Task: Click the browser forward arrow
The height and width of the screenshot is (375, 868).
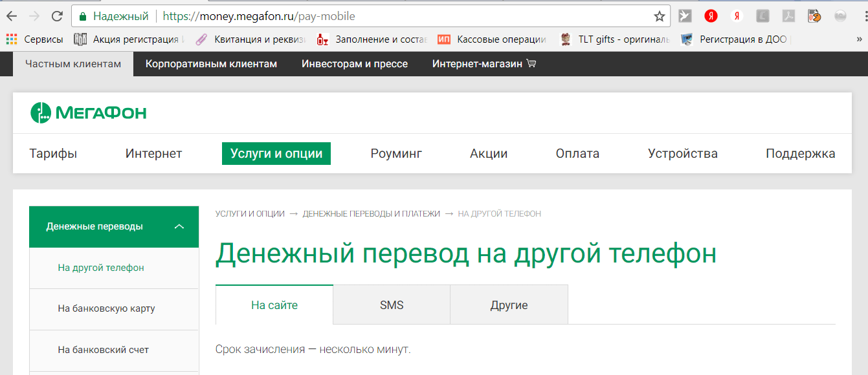Action: point(34,16)
